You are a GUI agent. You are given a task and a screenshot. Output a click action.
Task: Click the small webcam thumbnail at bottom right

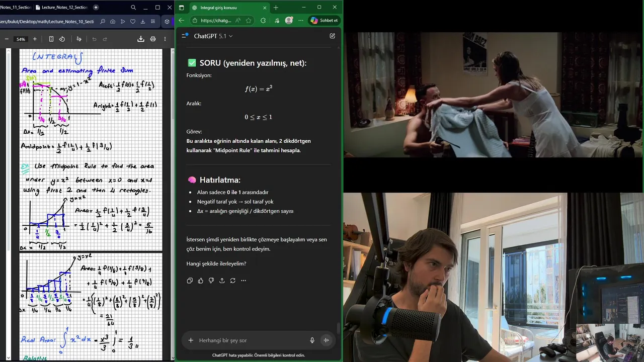pos(610,343)
